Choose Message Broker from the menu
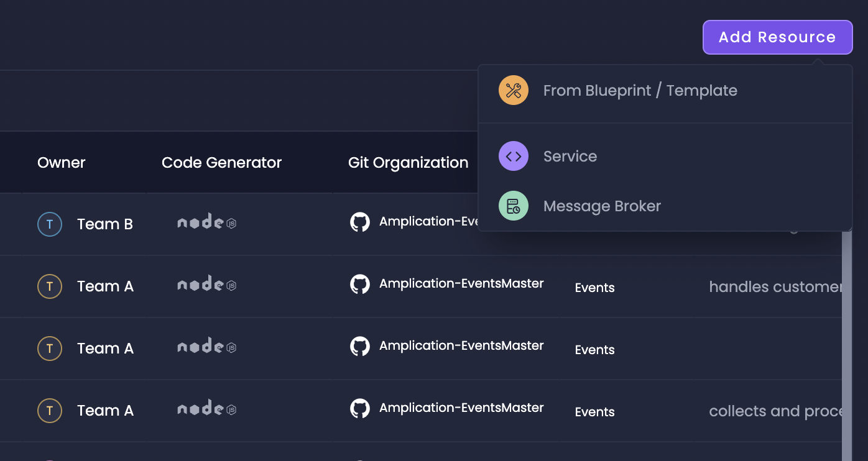868x461 pixels. 665,206
